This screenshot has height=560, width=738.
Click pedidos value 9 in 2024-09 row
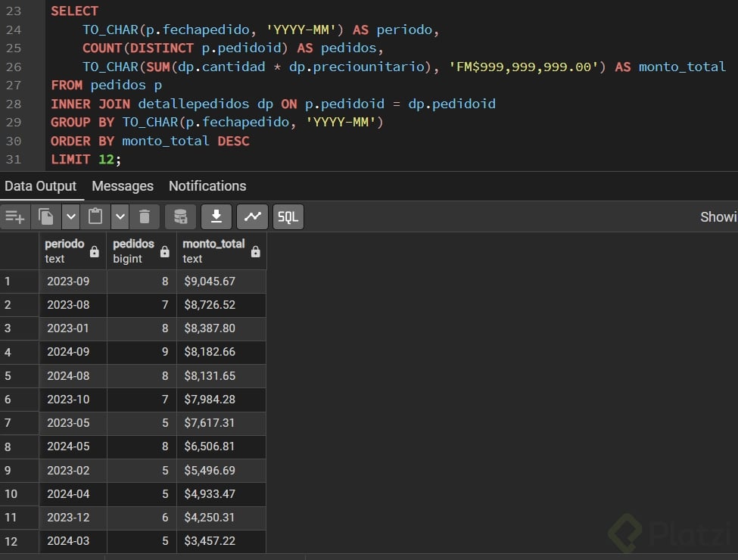142,352
